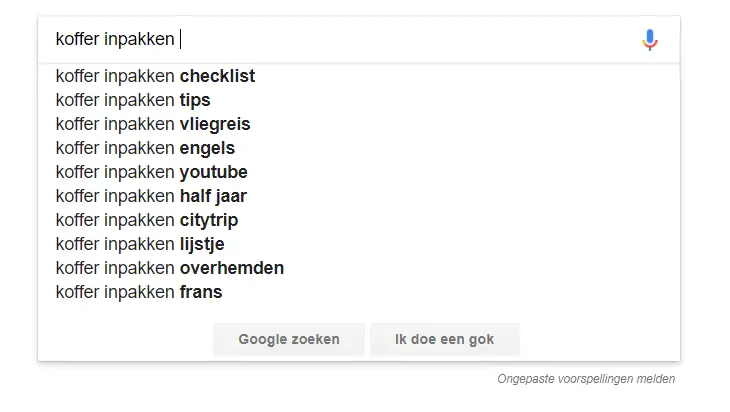Open 'Ongepaste voorspellingen melden' link

[586, 379]
